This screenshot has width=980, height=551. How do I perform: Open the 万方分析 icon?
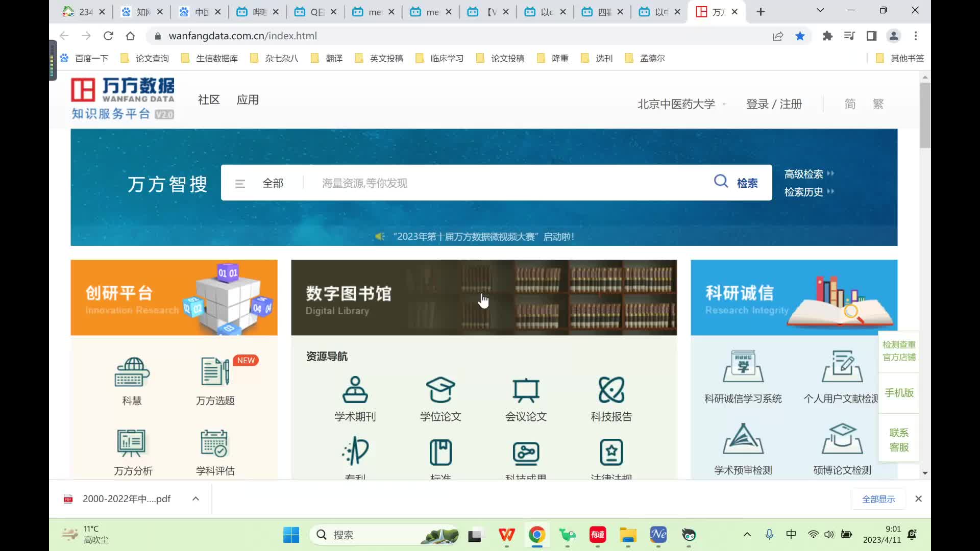[132, 443]
